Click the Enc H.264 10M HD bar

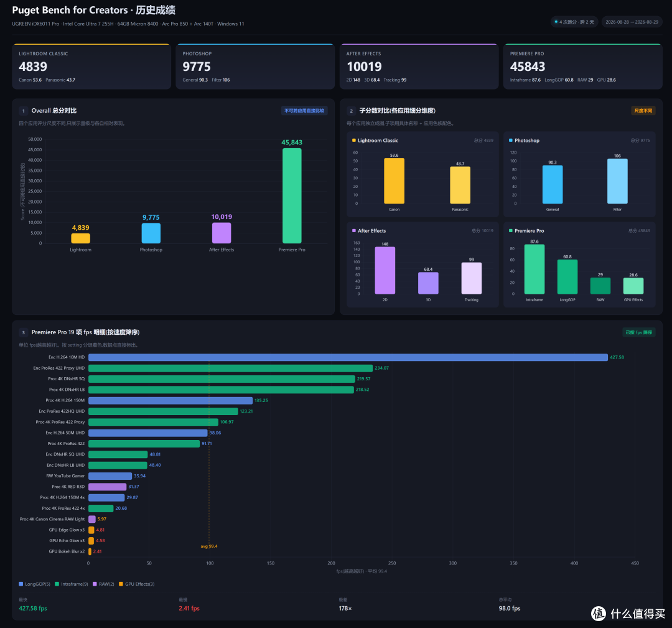348,357
